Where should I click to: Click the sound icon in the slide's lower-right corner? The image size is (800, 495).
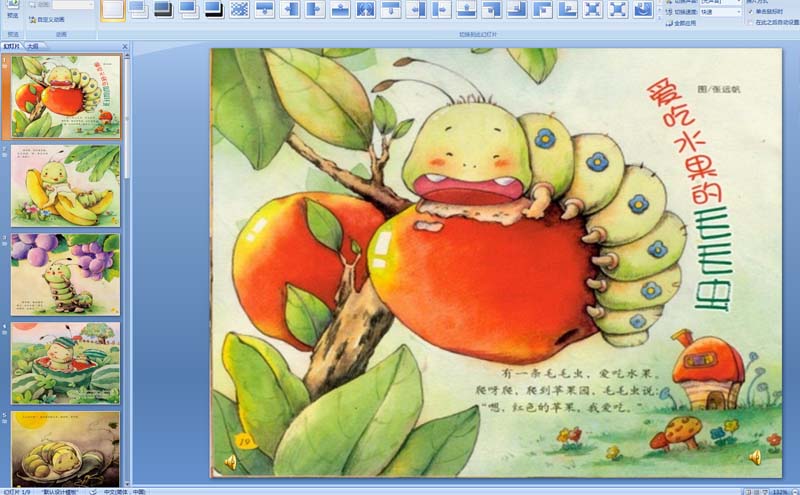point(755,457)
